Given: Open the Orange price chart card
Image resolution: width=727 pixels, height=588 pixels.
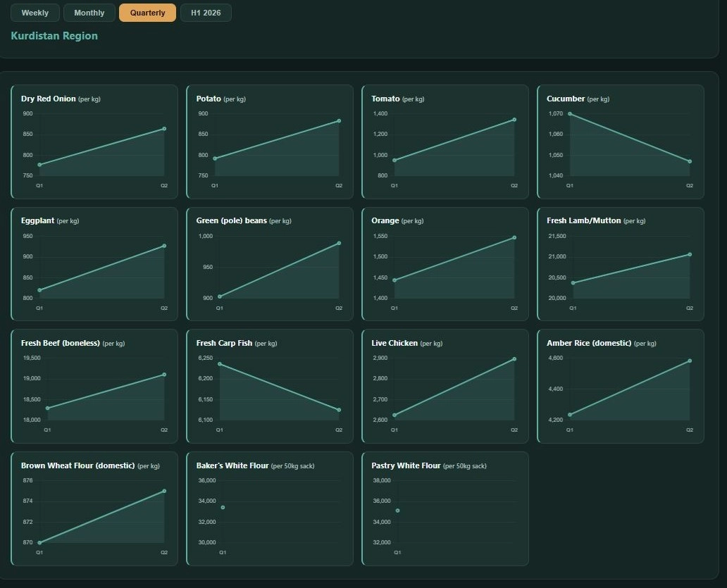Looking at the screenshot, I should [x=445, y=264].
